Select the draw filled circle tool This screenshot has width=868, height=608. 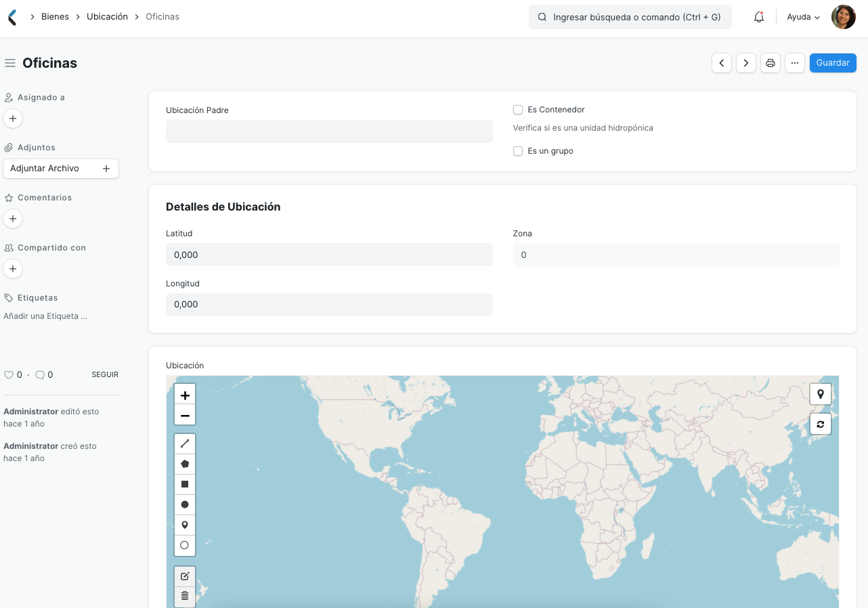(185, 505)
